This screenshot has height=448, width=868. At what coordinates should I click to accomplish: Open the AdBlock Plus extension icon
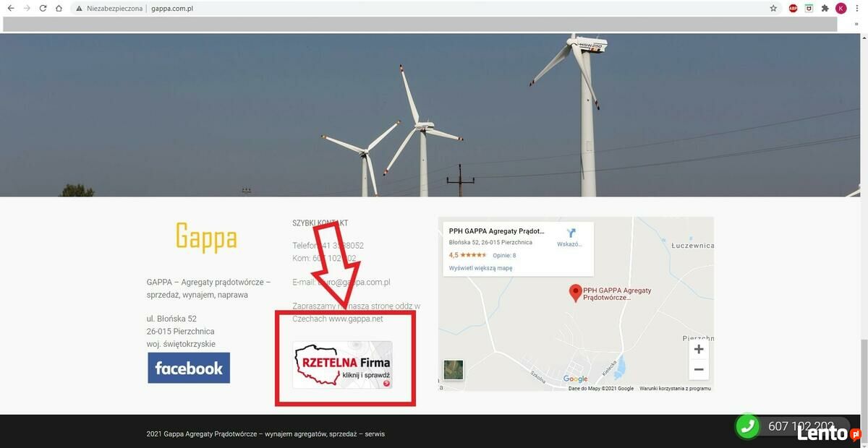(793, 9)
